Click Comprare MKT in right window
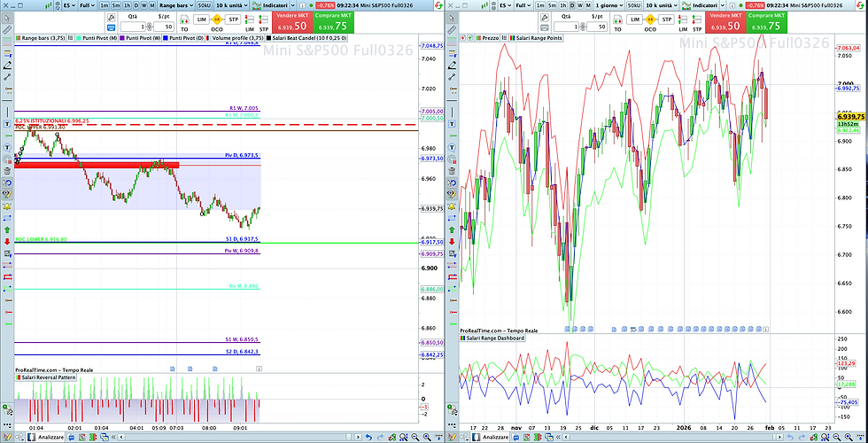Screen dimensions: 868x443 pos(767,22)
